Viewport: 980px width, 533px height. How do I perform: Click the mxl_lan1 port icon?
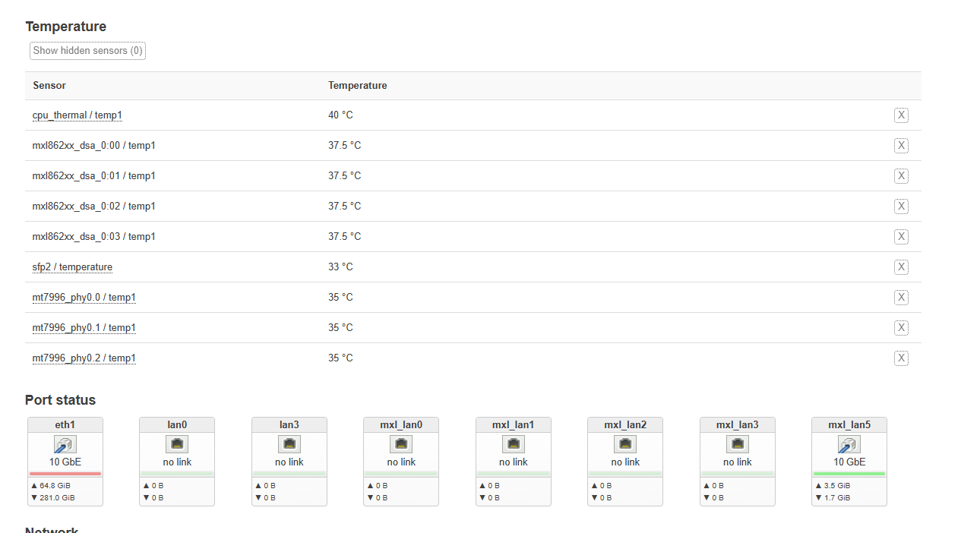click(x=514, y=444)
